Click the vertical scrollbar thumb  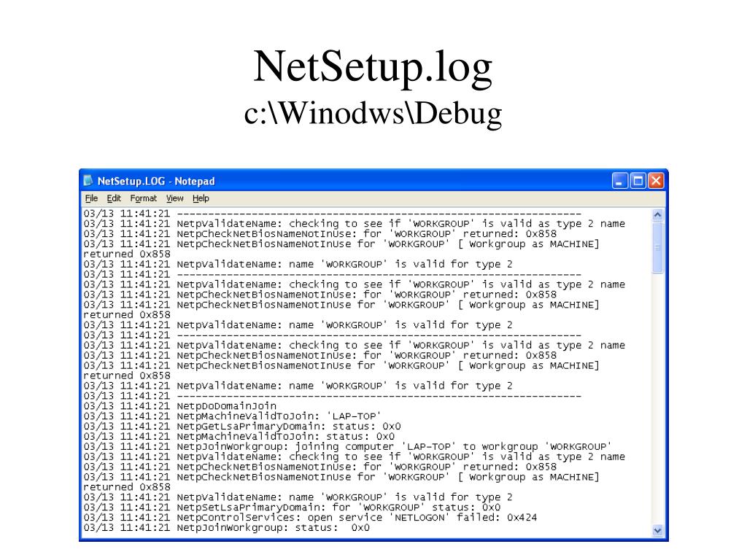pos(657,247)
